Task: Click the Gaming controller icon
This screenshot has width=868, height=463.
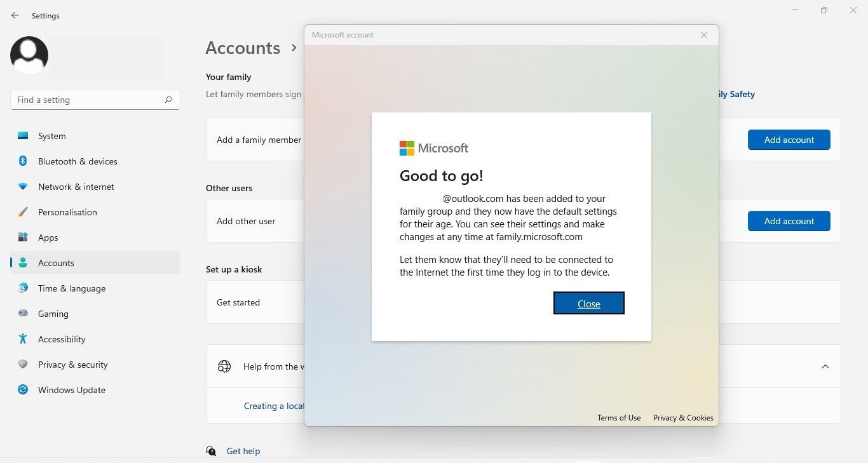Action: coord(23,313)
